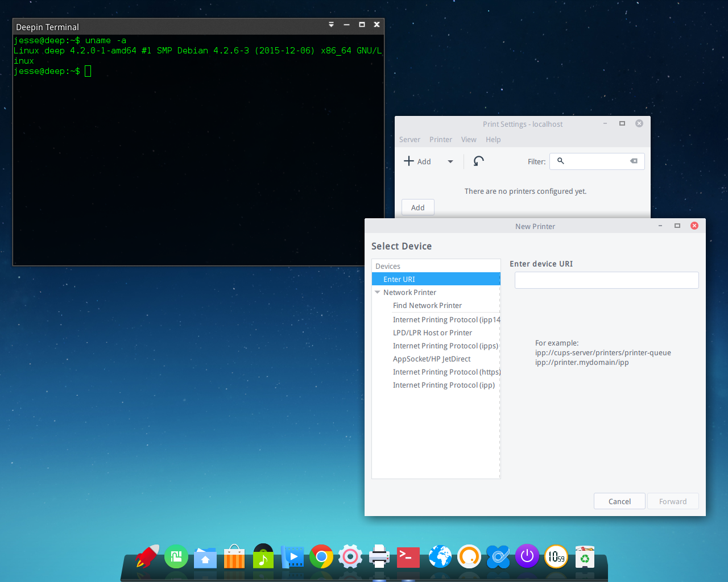The width and height of the screenshot is (728, 582).
Task: Click the Add button below the no-printers message
Action: point(418,207)
